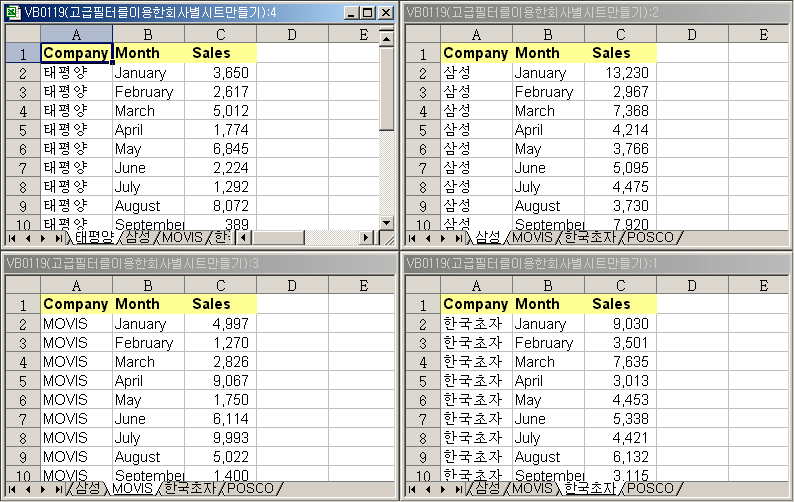
Task: Open the POSCO sheet tab in window 2
Action: coord(651,238)
